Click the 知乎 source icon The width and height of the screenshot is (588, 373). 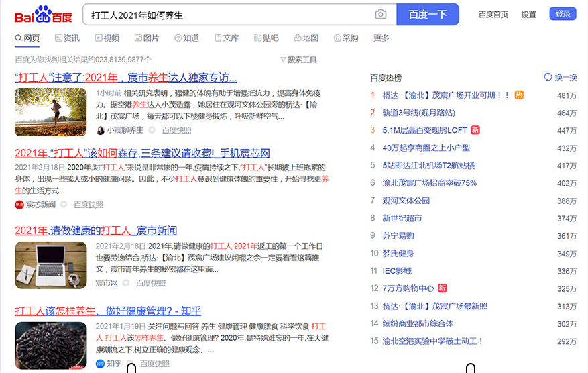coord(100,364)
